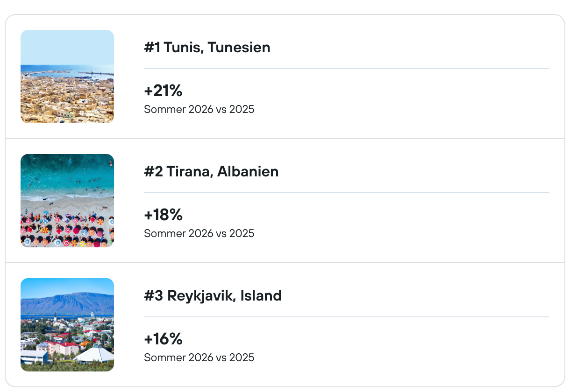
Task: Select the +18% growth figure
Action: pyautogui.click(x=163, y=215)
